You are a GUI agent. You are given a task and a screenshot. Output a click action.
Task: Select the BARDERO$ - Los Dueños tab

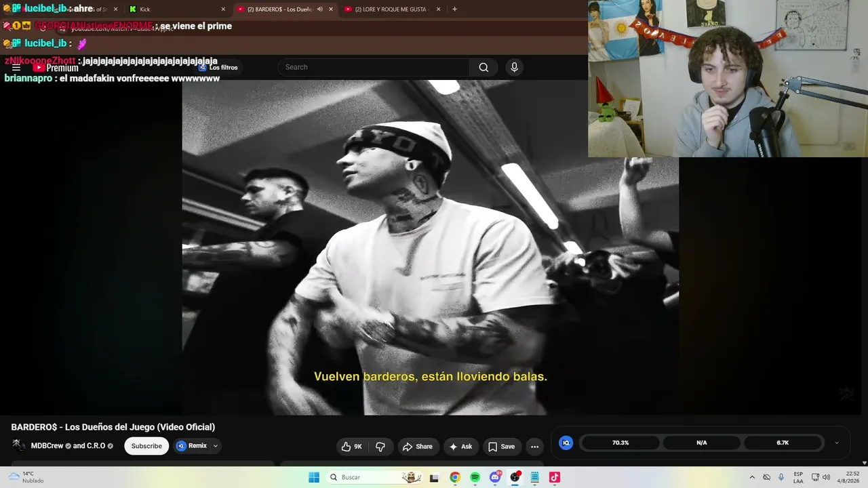click(x=285, y=9)
